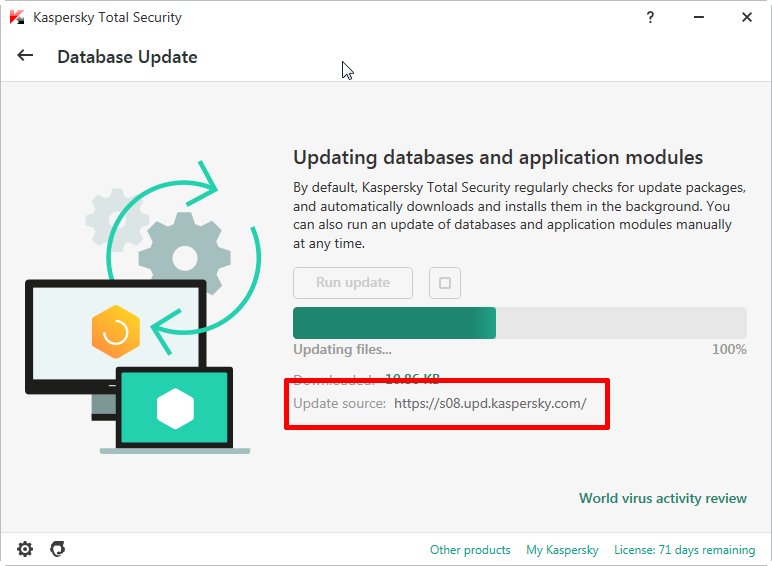This screenshot has width=772, height=566.
Task: Click the Kaspersky logo in title bar
Action: [x=17, y=17]
